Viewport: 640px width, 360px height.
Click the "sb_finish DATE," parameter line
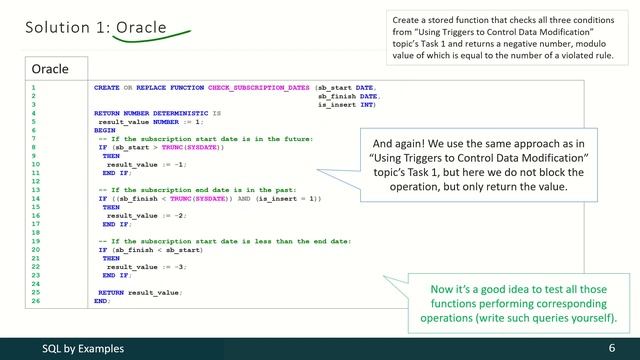click(x=349, y=96)
